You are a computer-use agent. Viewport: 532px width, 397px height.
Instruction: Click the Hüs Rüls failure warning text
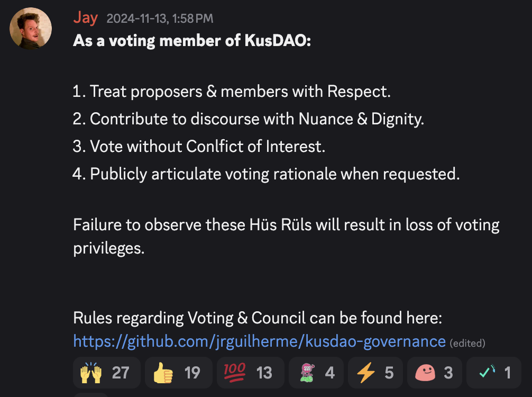[x=286, y=225]
